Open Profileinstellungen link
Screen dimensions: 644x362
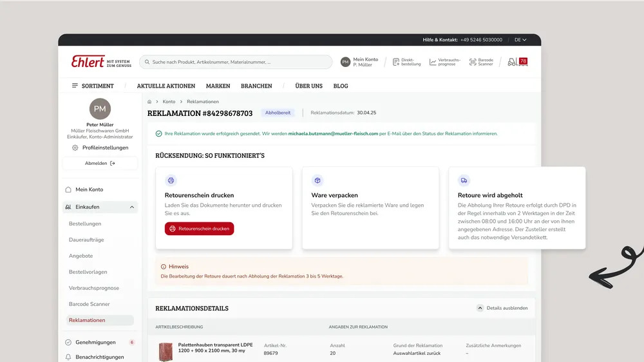(105, 148)
